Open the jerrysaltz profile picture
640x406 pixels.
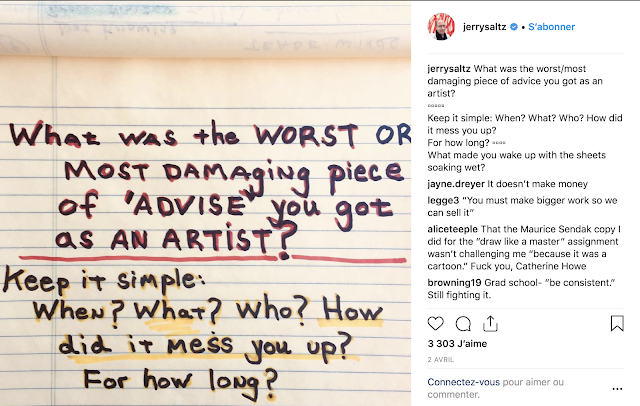tap(441, 27)
